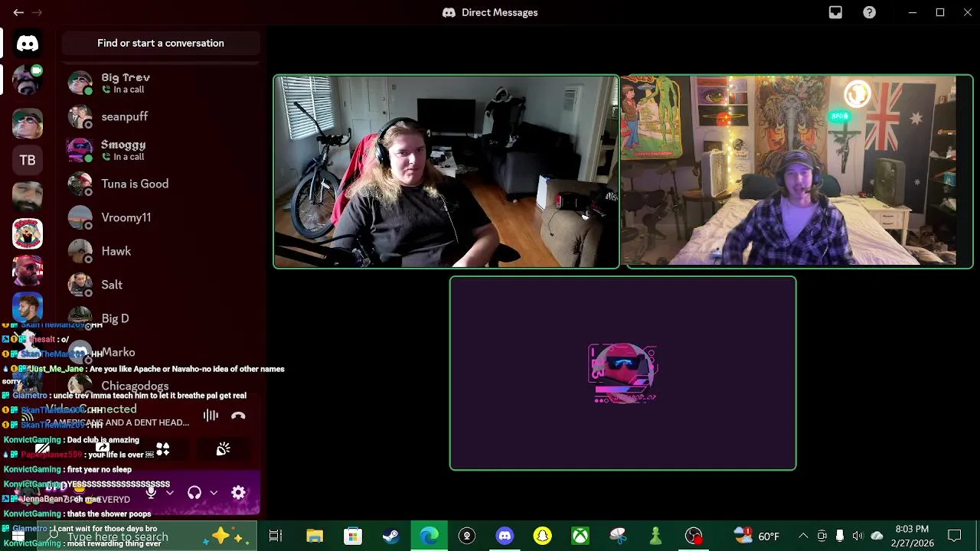This screenshot has width=980, height=551.
Task: Open the 60°F weather widget
Action: 756,536
